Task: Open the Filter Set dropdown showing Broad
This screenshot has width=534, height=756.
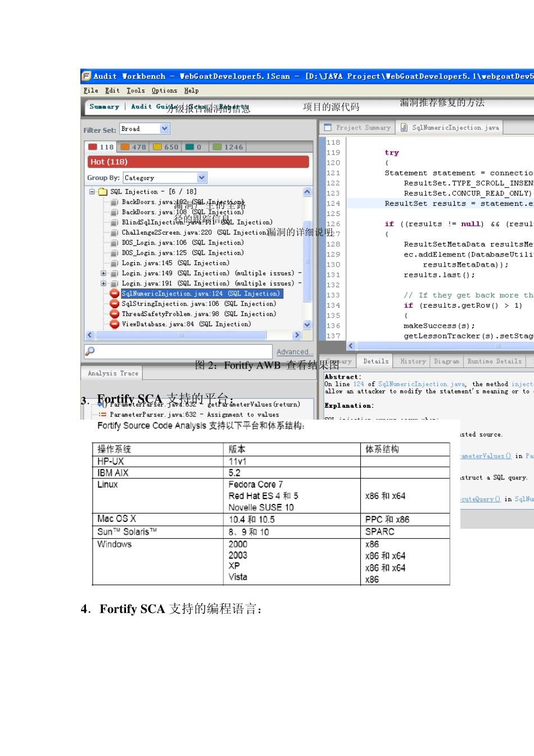Action: pyautogui.click(x=144, y=129)
